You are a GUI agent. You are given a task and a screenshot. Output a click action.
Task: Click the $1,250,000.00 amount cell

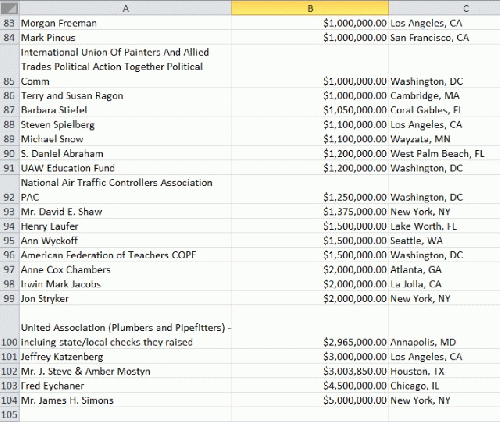[310, 190]
